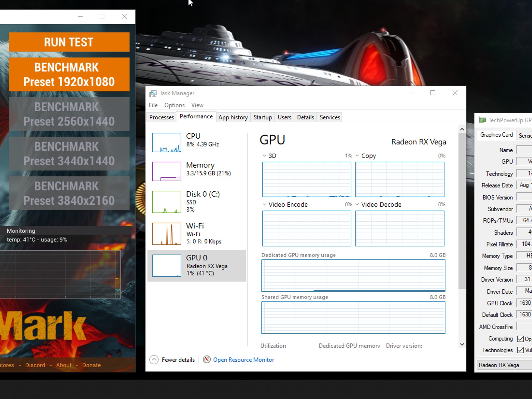Image resolution: width=532 pixels, height=399 pixels.
Task: Open the Graphics Card tab in GPU-Z
Action: coord(496,135)
